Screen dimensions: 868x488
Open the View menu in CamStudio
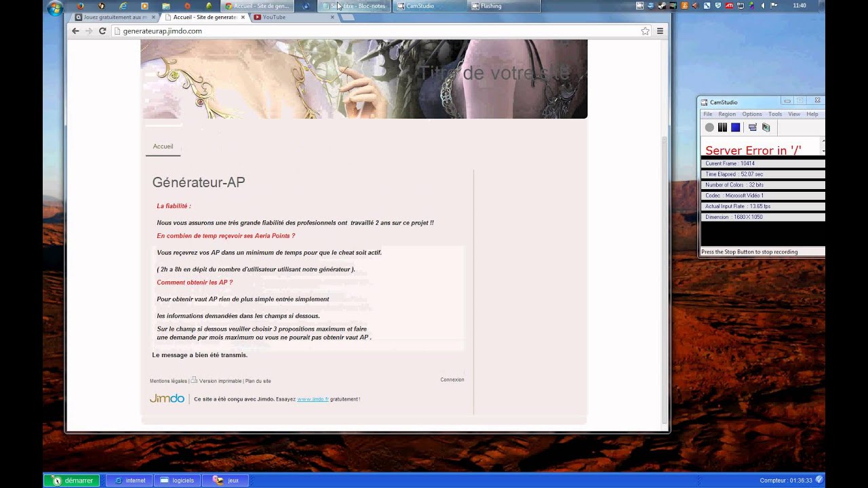(794, 114)
